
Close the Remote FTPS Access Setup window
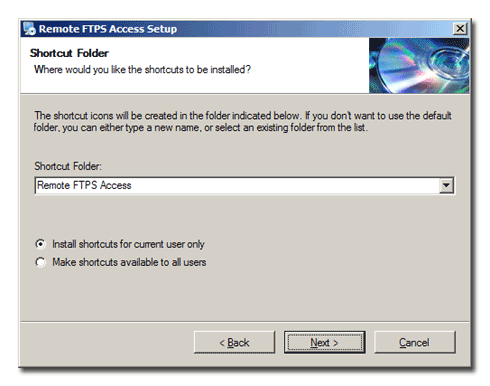460,29
